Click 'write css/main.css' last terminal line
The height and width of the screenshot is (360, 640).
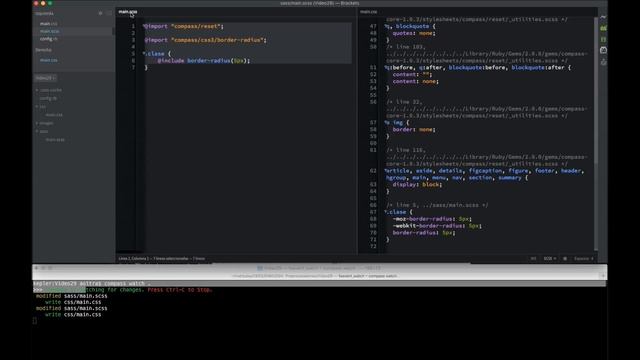tap(73, 315)
